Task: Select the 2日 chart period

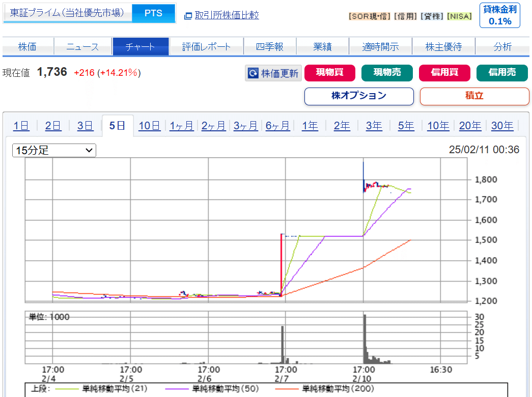Action: coord(53,126)
